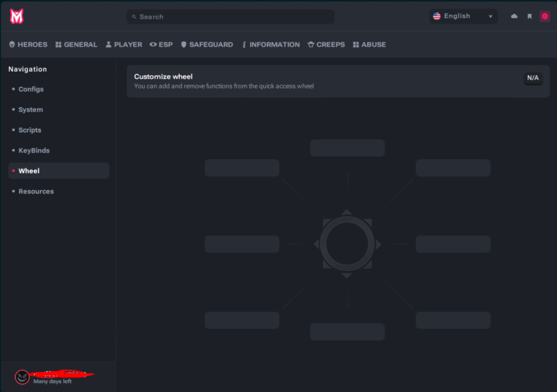Viewport: 557px width, 392px height.
Task: Focus the Search input field
Action: coord(230,17)
